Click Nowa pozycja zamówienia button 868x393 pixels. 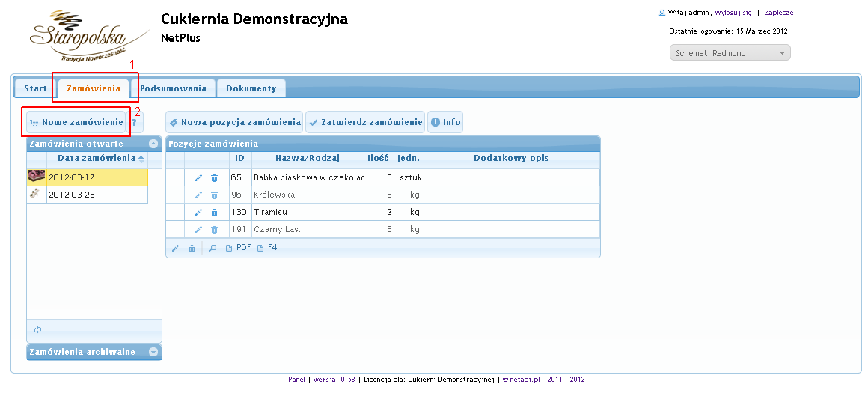(x=234, y=122)
